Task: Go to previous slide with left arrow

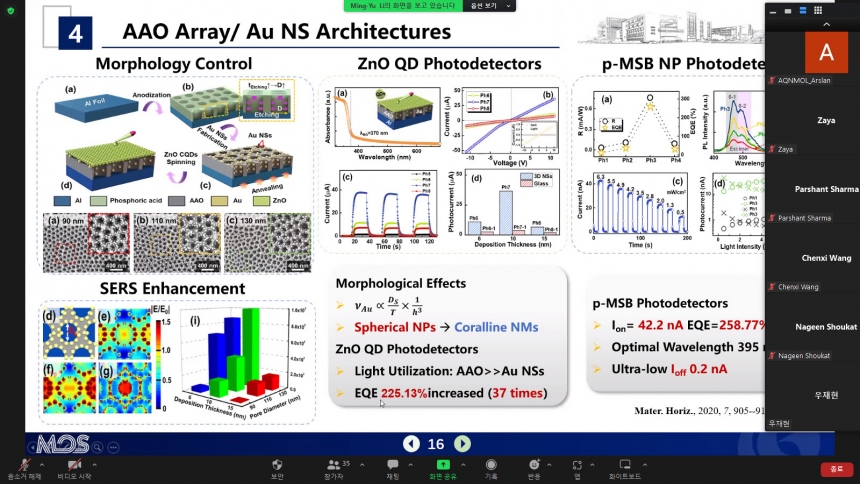Action: click(x=411, y=443)
